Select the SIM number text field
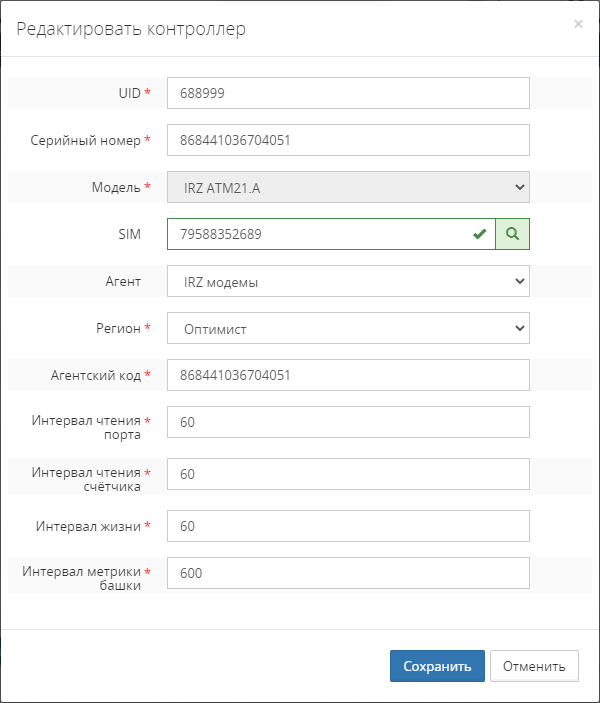 coord(318,234)
